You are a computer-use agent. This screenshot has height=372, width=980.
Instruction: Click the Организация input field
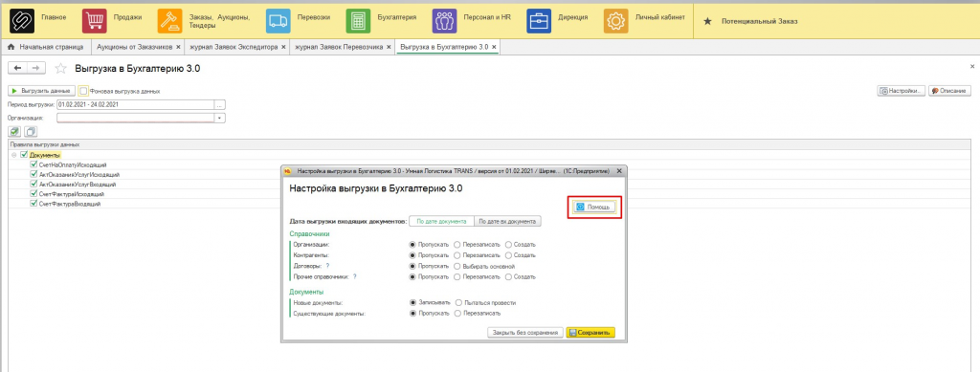[135, 118]
